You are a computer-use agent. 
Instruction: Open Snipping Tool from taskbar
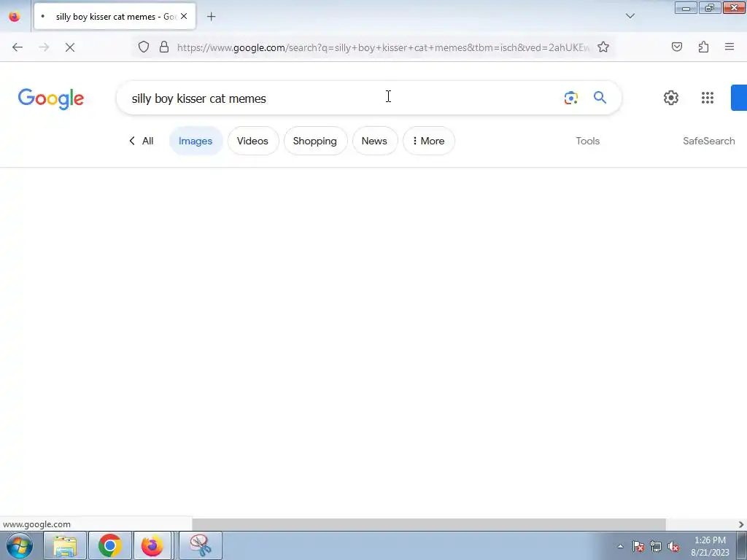pos(201,545)
